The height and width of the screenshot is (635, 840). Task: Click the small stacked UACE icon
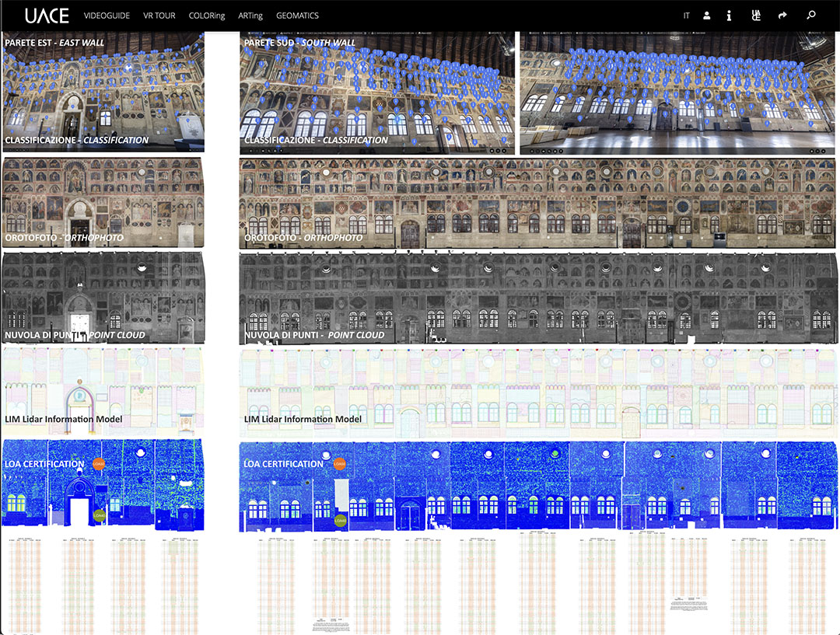click(x=755, y=16)
